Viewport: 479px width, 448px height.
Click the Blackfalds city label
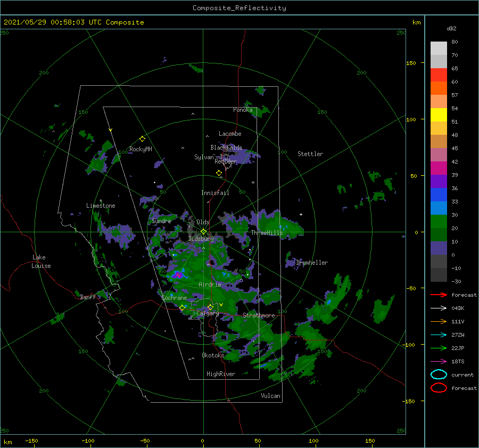coord(226,148)
